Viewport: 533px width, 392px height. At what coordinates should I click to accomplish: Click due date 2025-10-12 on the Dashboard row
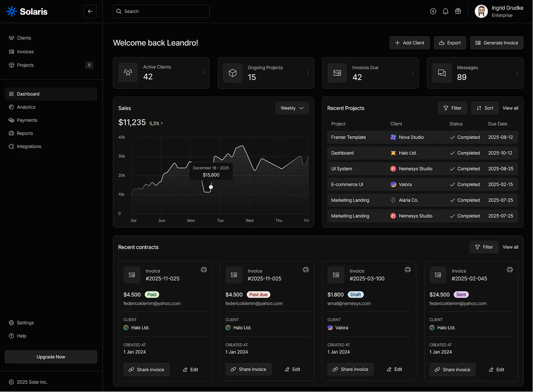[x=500, y=153]
